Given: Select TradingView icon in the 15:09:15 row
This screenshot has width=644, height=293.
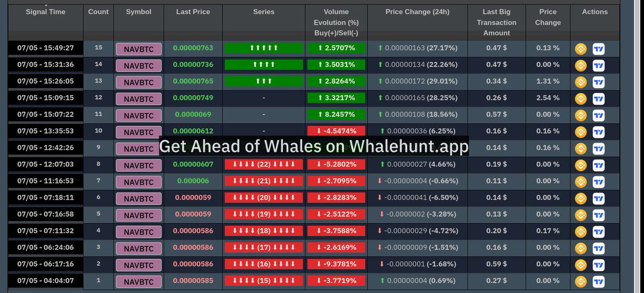Looking at the screenshot, I should click(598, 99).
